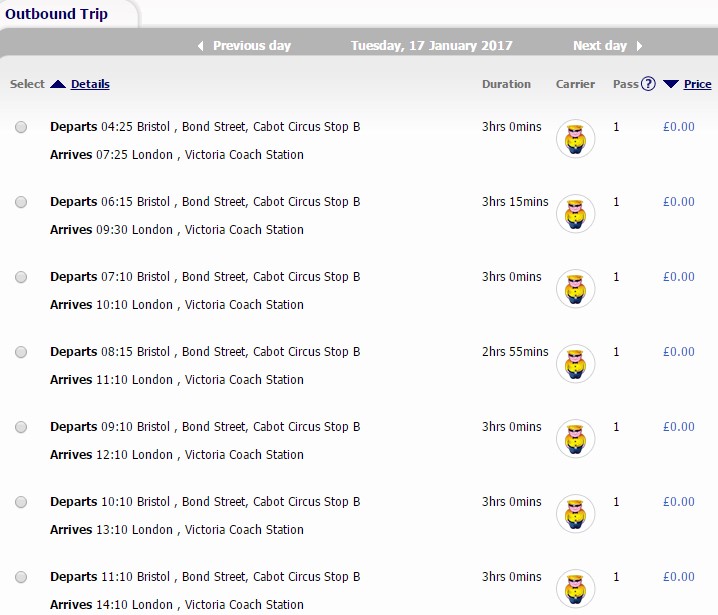718x615 pixels.
Task: Go to Previous day
Action: (252, 46)
